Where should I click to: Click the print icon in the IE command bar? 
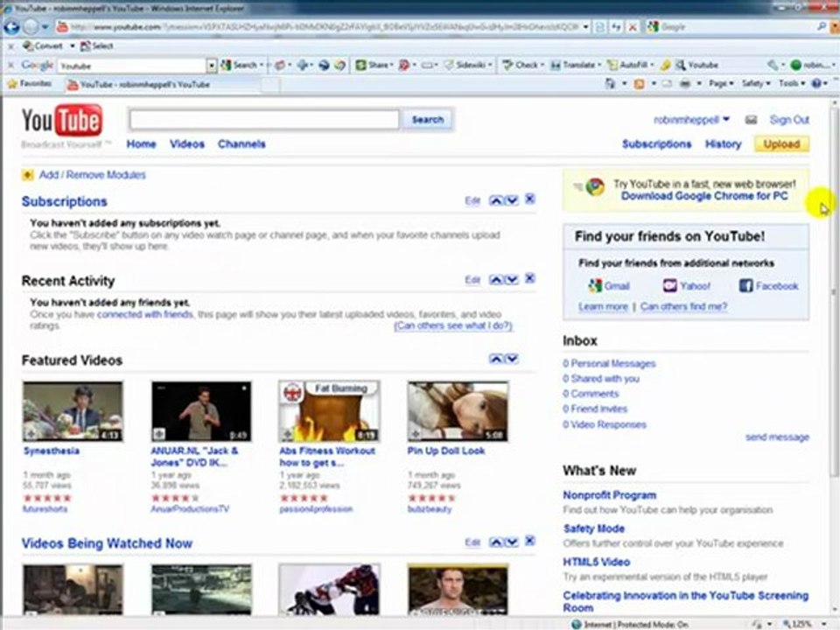point(685,84)
